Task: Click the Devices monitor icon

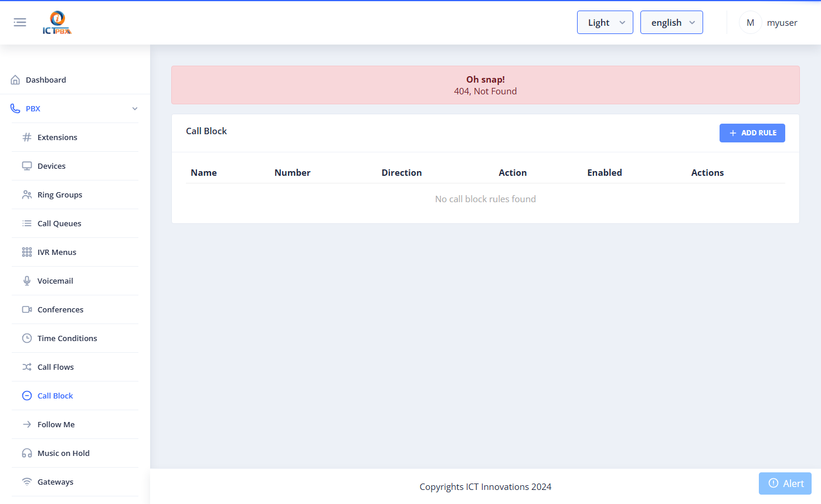Action: (27, 166)
